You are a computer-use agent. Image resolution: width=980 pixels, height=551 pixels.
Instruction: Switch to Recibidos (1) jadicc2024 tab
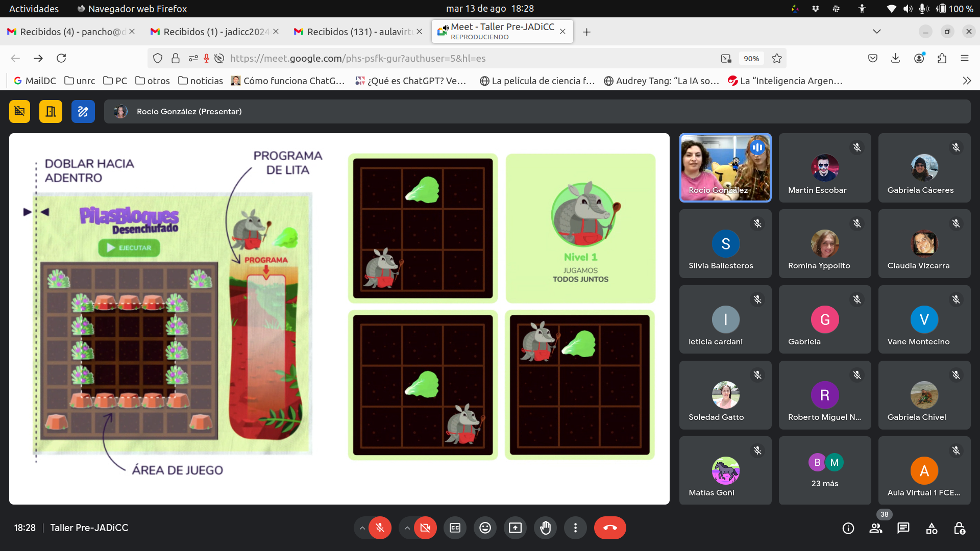click(x=215, y=32)
